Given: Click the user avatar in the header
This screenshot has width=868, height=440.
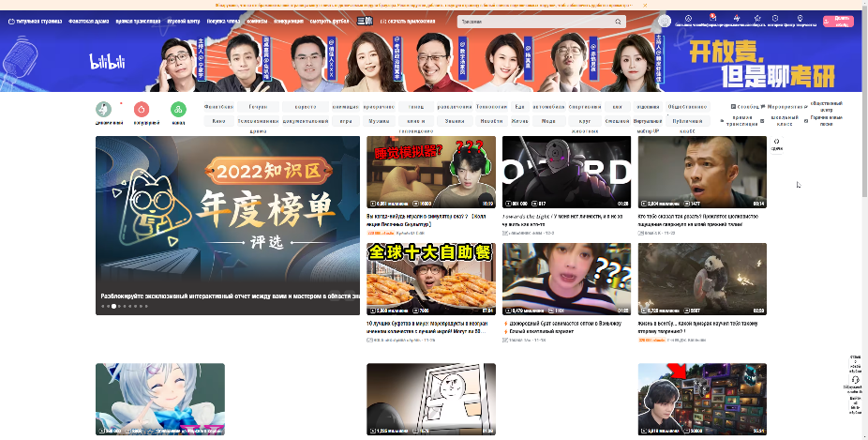Looking at the screenshot, I should (665, 21).
